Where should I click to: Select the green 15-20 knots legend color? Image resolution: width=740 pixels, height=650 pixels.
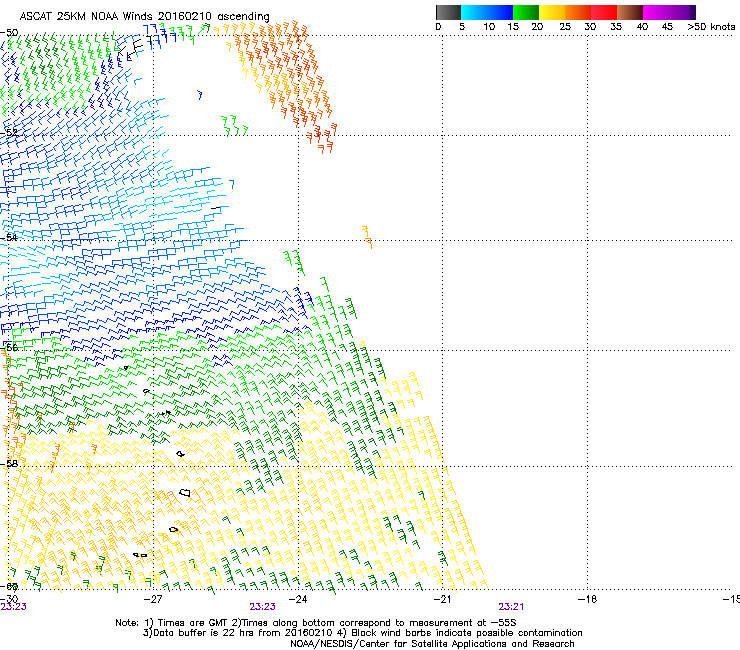(526, 12)
